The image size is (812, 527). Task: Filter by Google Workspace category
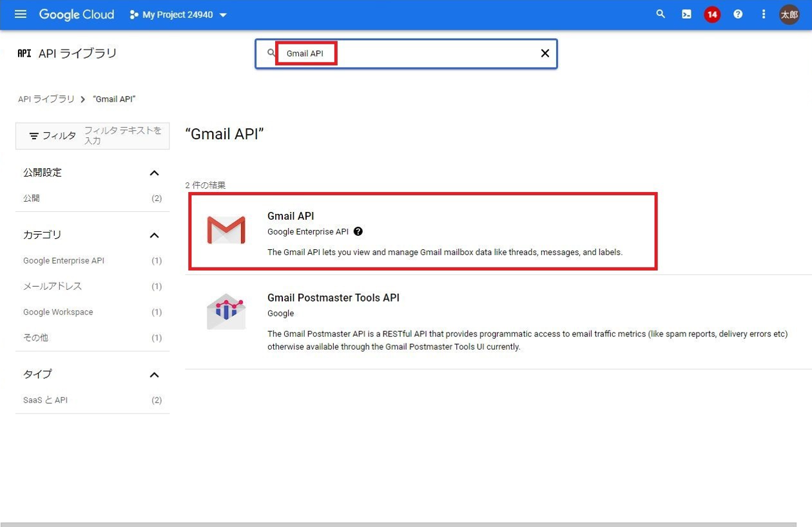click(x=92, y=312)
